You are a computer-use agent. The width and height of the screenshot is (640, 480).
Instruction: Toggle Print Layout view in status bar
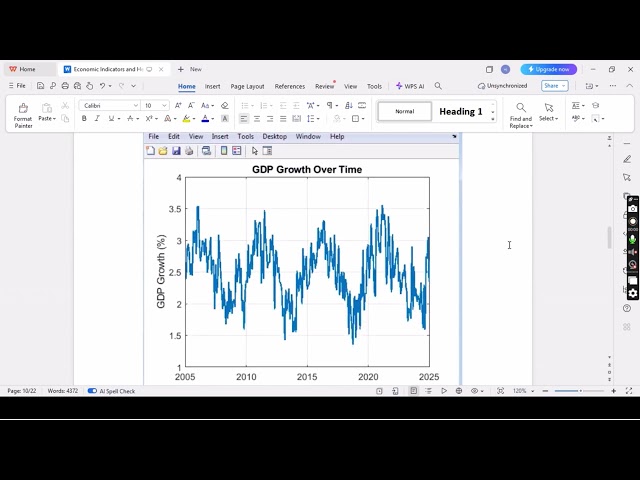coord(413,391)
